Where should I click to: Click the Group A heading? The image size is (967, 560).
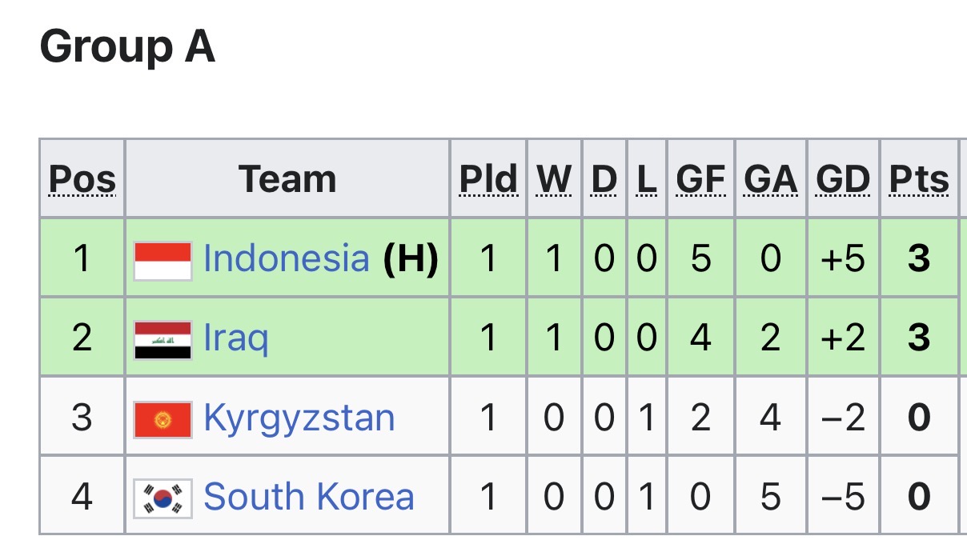[127, 47]
